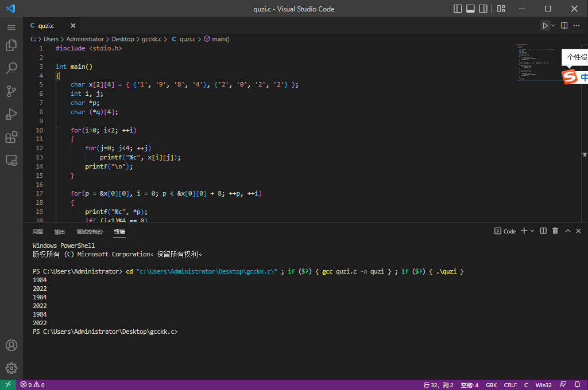Click the Accounts icon in activity bar

(x=11, y=345)
